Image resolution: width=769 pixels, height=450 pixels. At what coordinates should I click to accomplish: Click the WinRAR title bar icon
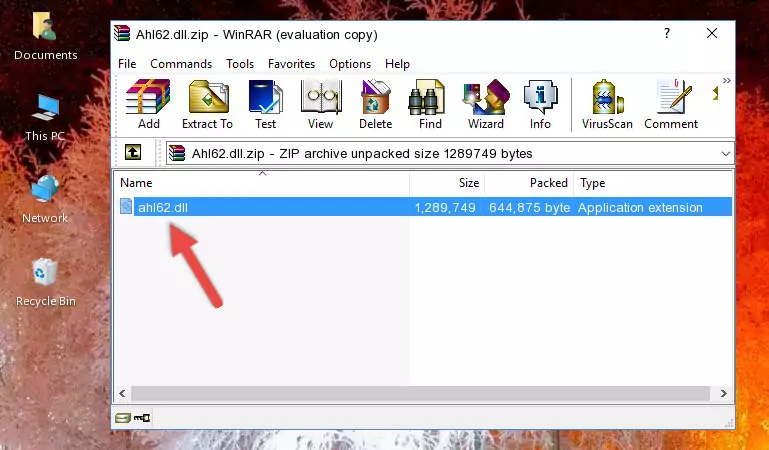122,33
